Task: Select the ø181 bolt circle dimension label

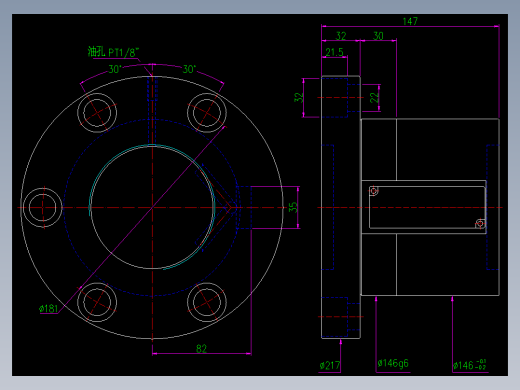Action: point(49,309)
